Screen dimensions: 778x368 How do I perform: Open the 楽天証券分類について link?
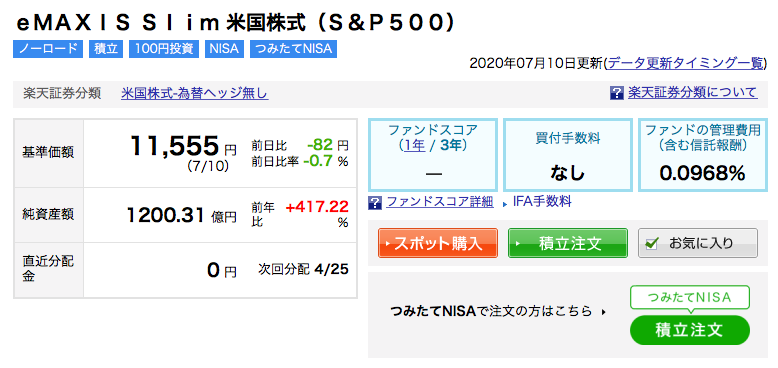(x=693, y=93)
